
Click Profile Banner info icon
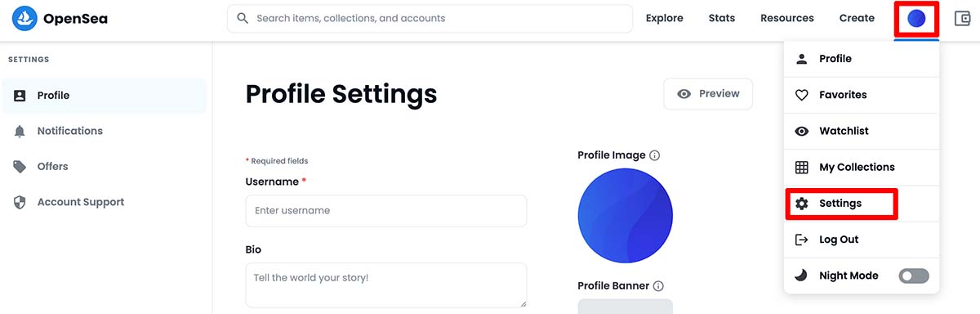(x=658, y=286)
